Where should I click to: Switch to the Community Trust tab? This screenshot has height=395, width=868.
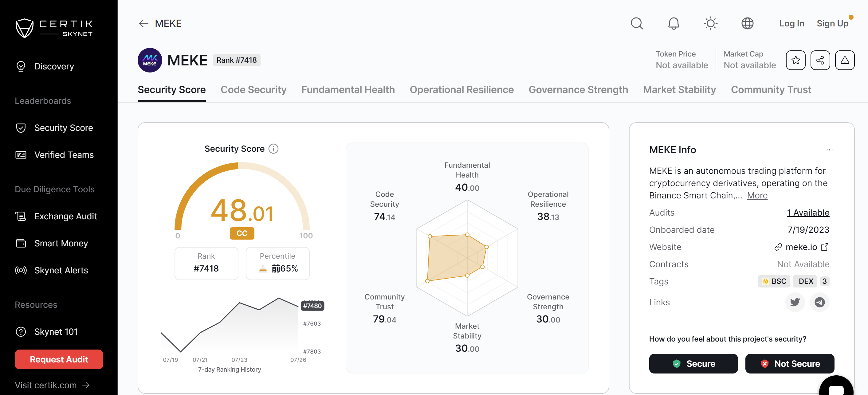[771, 89]
